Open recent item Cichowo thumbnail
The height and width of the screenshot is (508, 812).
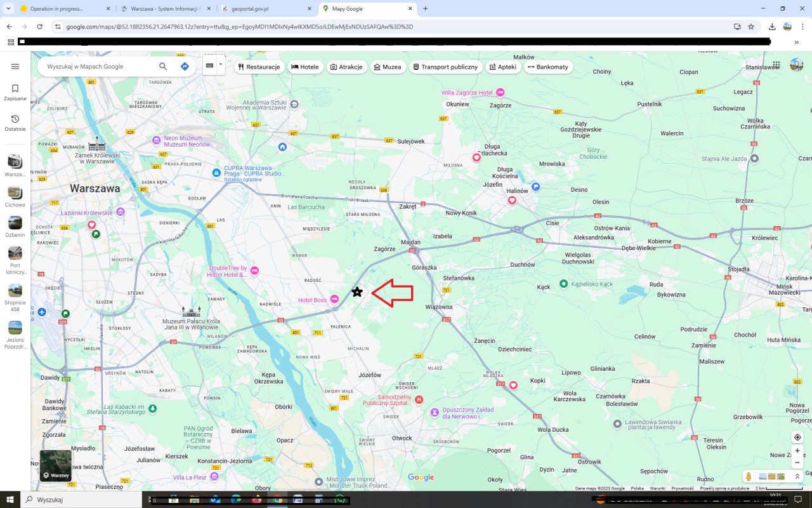tap(15, 192)
